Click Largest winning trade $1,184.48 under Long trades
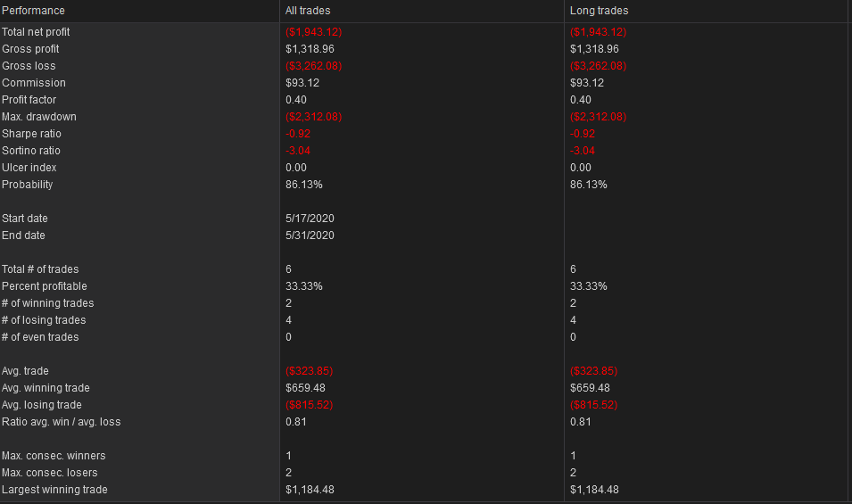This screenshot has width=852, height=504. pyautogui.click(x=594, y=490)
